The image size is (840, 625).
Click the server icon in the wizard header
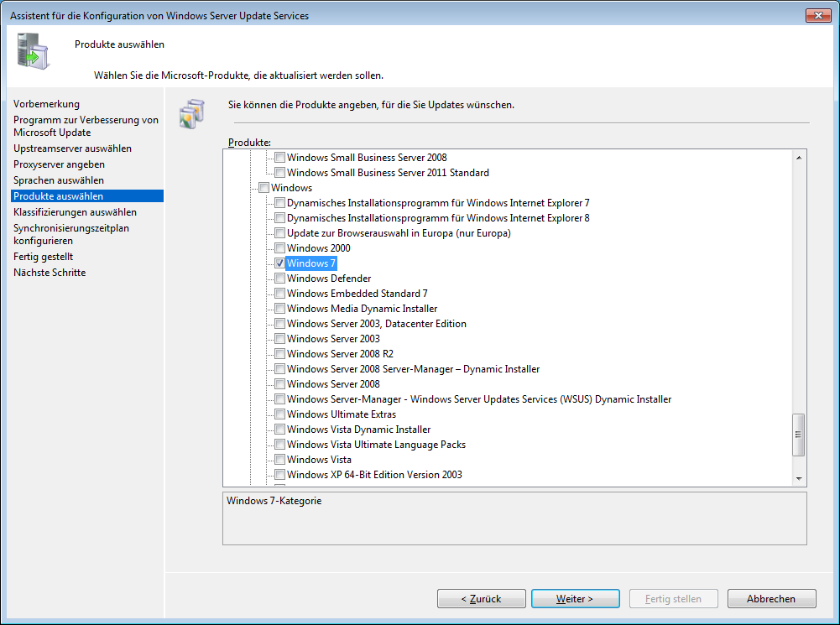(34, 51)
